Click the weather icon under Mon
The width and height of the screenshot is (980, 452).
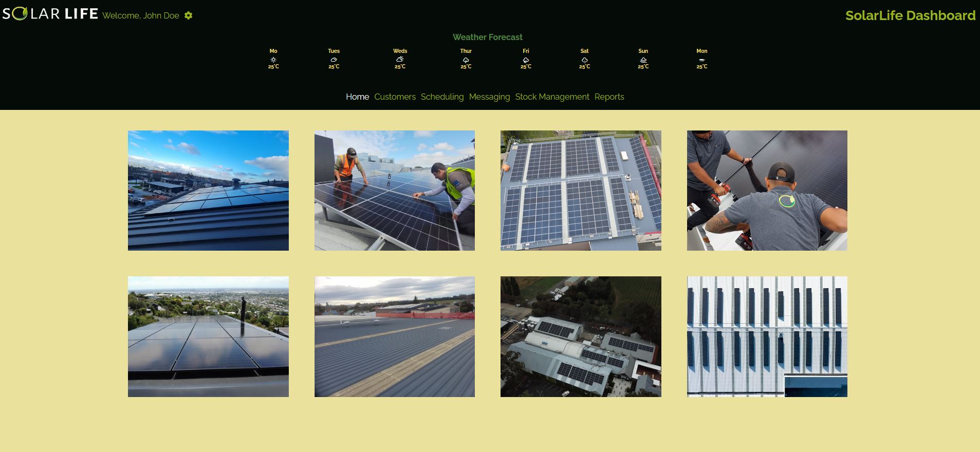(702, 60)
